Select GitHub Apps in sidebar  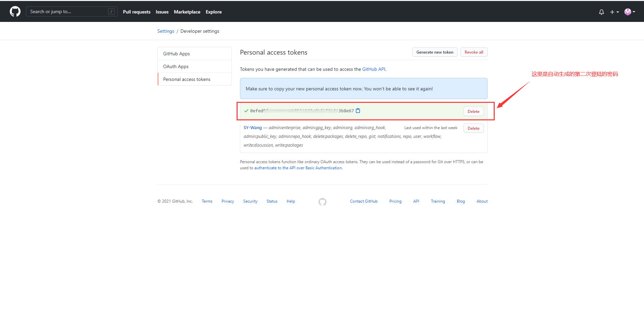pyautogui.click(x=194, y=54)
